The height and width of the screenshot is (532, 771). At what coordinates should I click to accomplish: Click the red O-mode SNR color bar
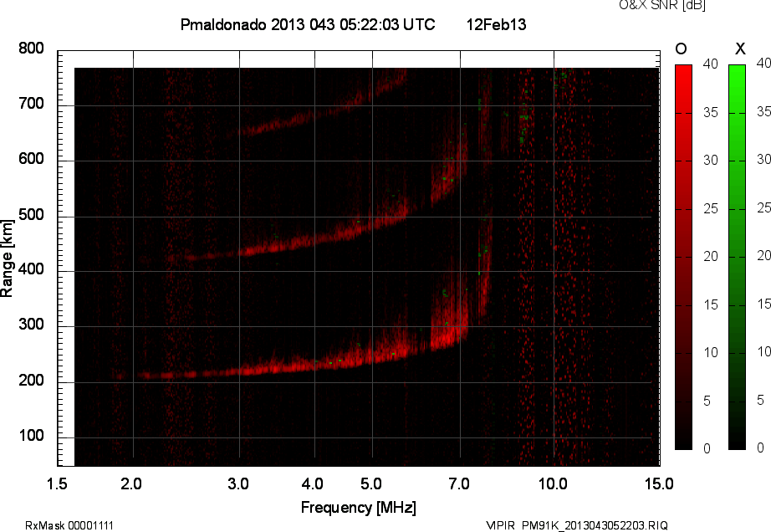tap(683, 257)
